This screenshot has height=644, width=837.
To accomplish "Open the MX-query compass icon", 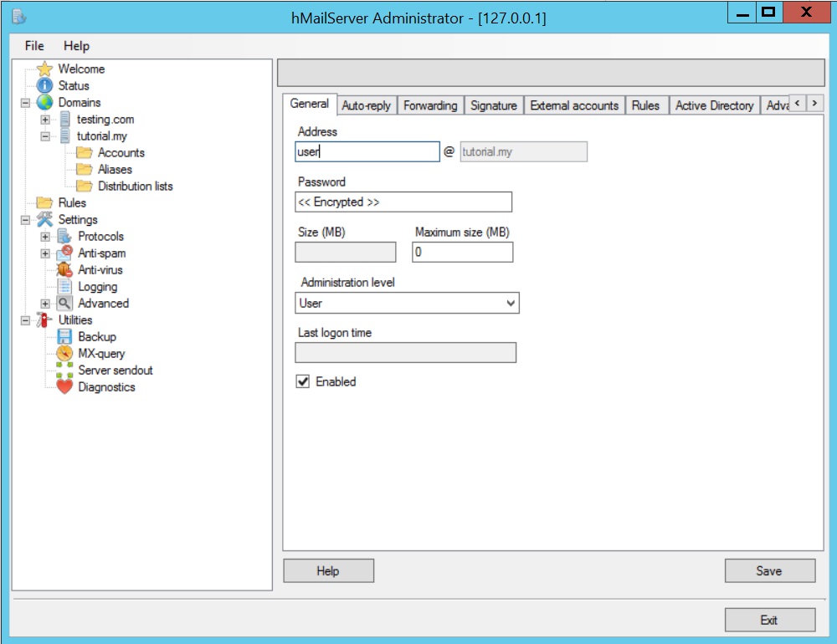I will [64, 353].
